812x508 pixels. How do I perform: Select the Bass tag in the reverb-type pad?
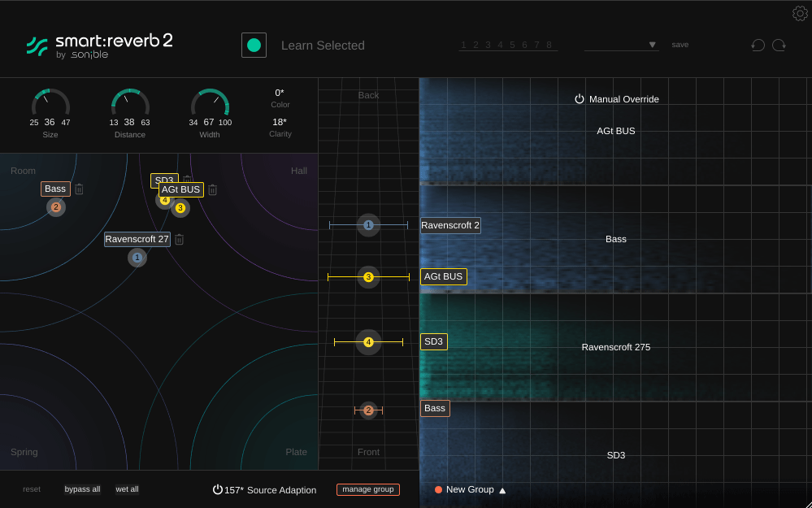point(55,189)
